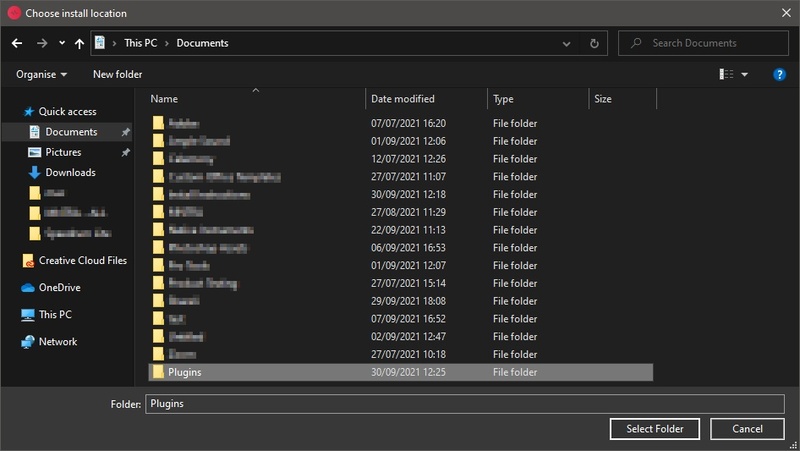This screenshot has width=800, height=451.
Task: Click the Cancel button
Action: click(747, 429)
